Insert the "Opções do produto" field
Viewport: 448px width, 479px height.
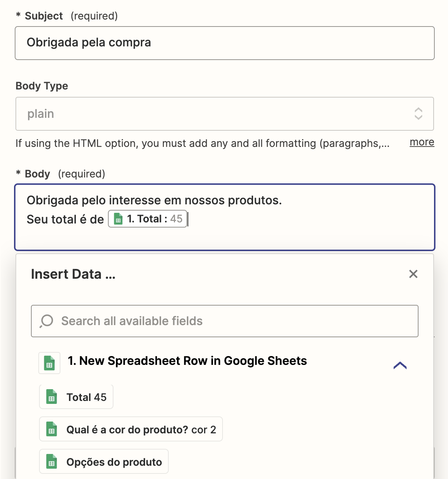tap(114, 462)
